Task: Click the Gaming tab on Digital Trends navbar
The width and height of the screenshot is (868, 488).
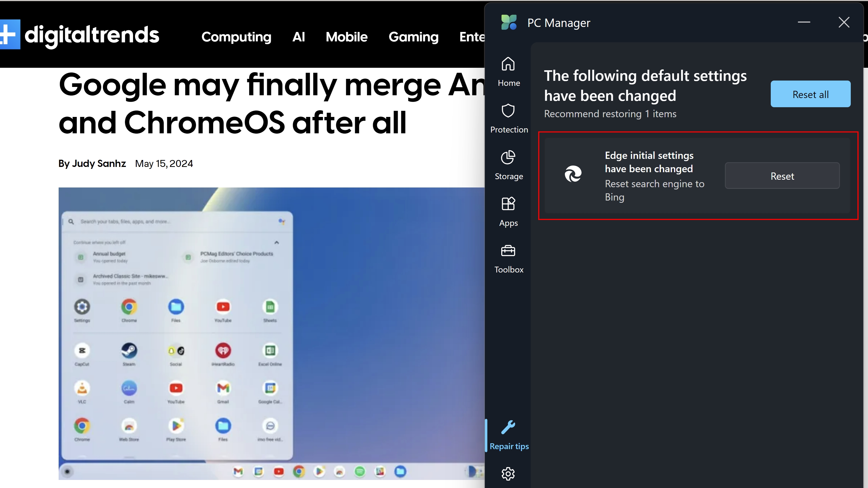Action: pyautogui.click(x=413, y=36)
